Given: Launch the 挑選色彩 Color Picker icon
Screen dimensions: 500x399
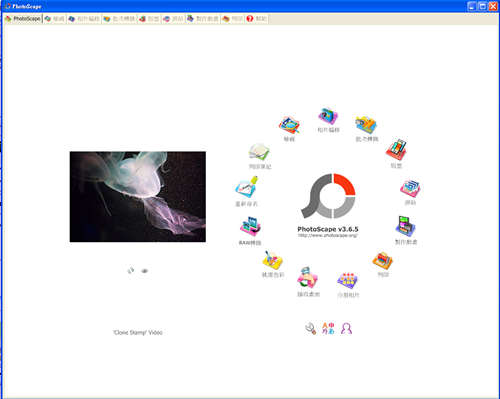Looking at the screenshot, I should pos(273,261).
